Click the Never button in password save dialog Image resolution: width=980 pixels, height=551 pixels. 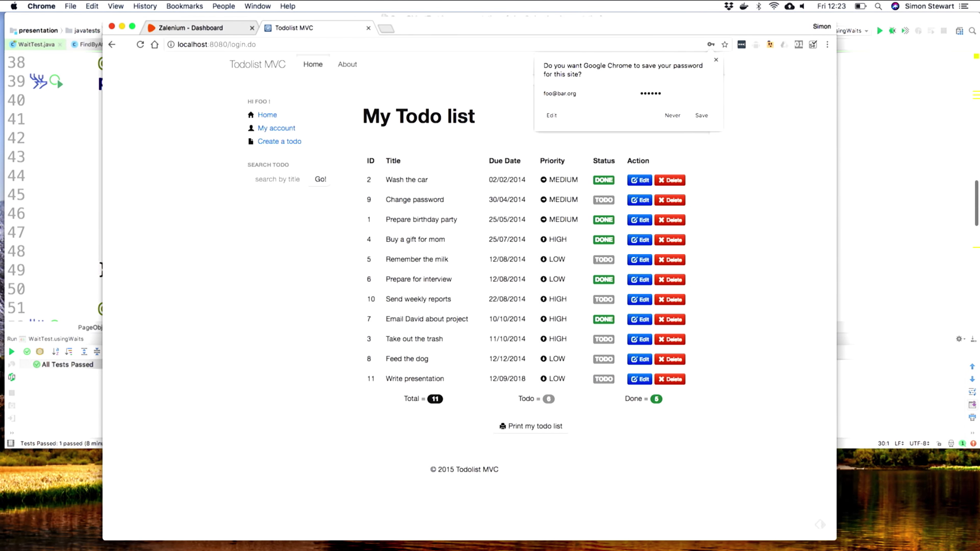point(672,115)
